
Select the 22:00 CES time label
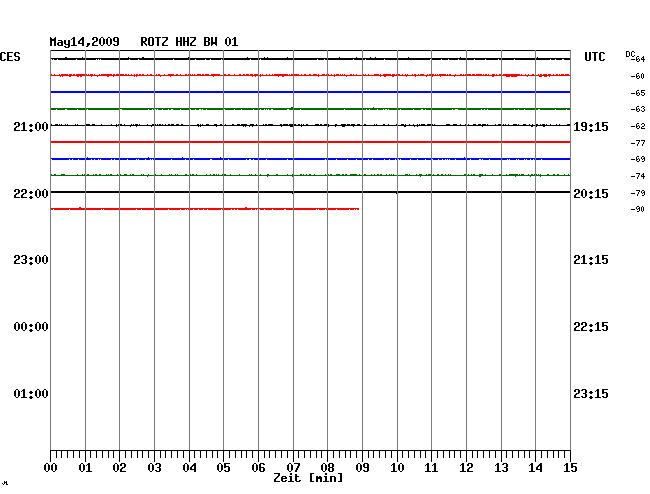[31, 194]
